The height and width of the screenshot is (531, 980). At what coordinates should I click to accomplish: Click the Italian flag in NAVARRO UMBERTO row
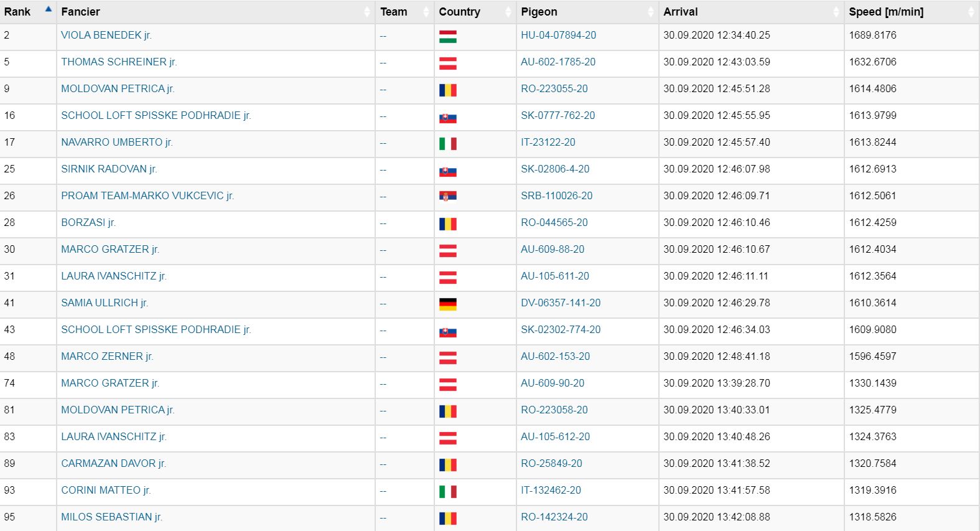(x=447, y=144)
